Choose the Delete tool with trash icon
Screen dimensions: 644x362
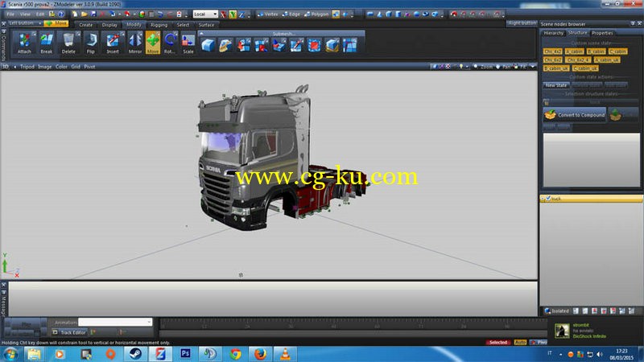(68, 43)
